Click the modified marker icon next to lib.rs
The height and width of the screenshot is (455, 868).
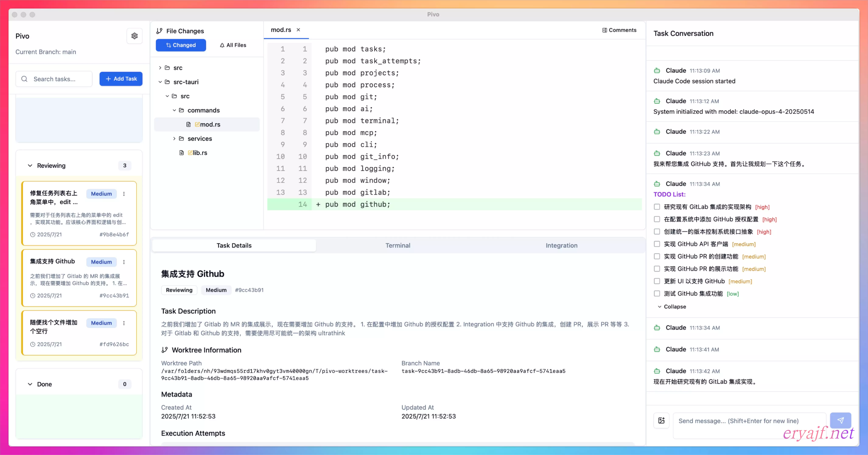pyautogui.click(x=190, y=153)
